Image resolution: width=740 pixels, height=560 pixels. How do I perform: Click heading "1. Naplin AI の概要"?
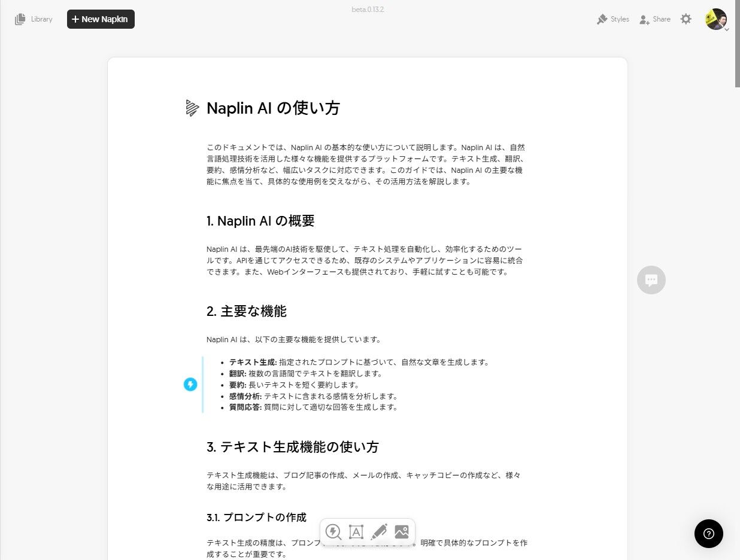pos(260,221)
